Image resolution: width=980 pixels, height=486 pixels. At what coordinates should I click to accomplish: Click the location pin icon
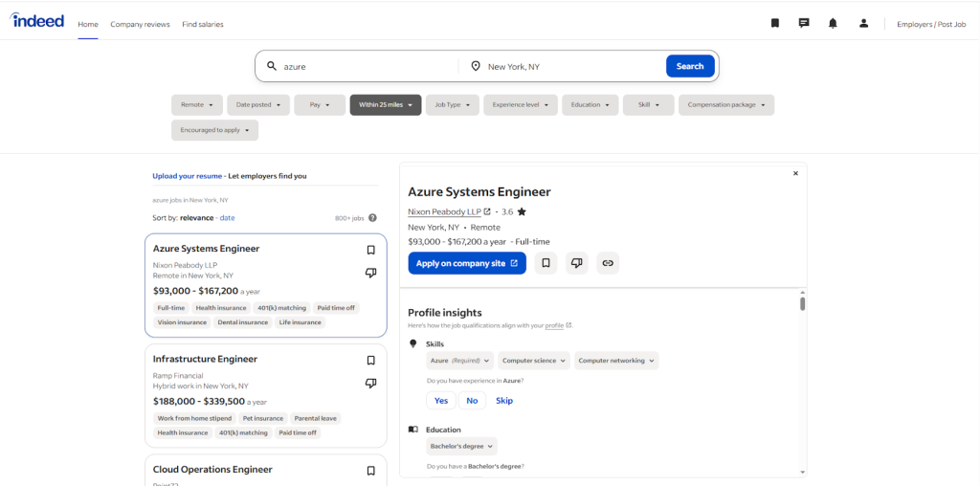pos(475,66)
